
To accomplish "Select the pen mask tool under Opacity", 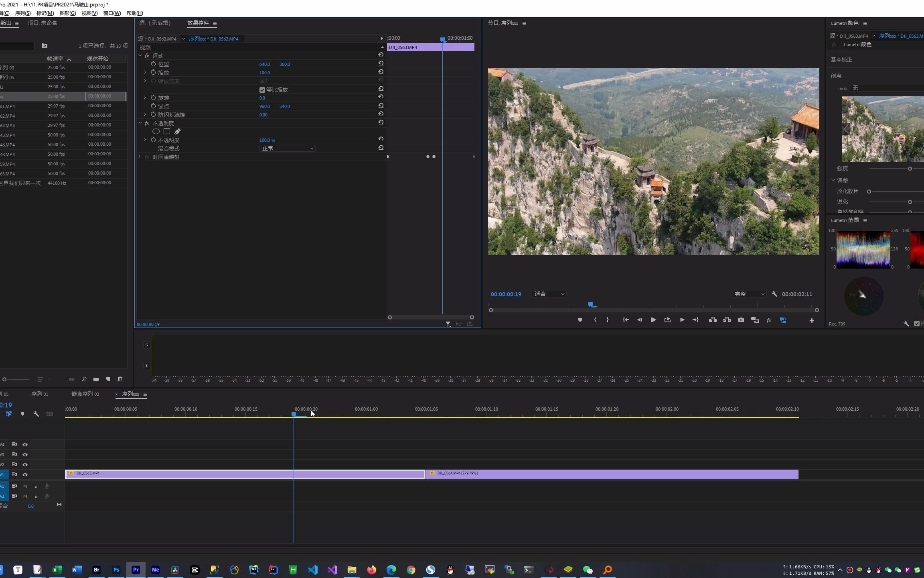I will tap(177, 131).
